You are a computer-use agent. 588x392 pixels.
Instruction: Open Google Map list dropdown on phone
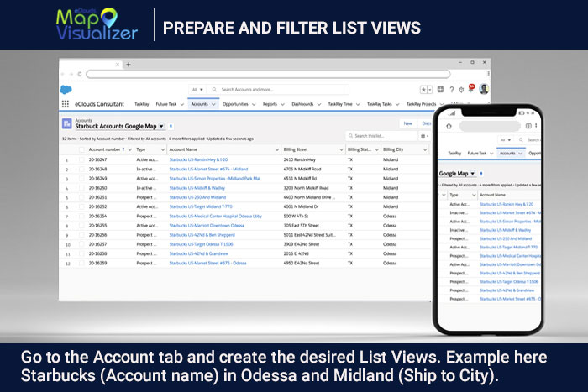pos(472,174)
